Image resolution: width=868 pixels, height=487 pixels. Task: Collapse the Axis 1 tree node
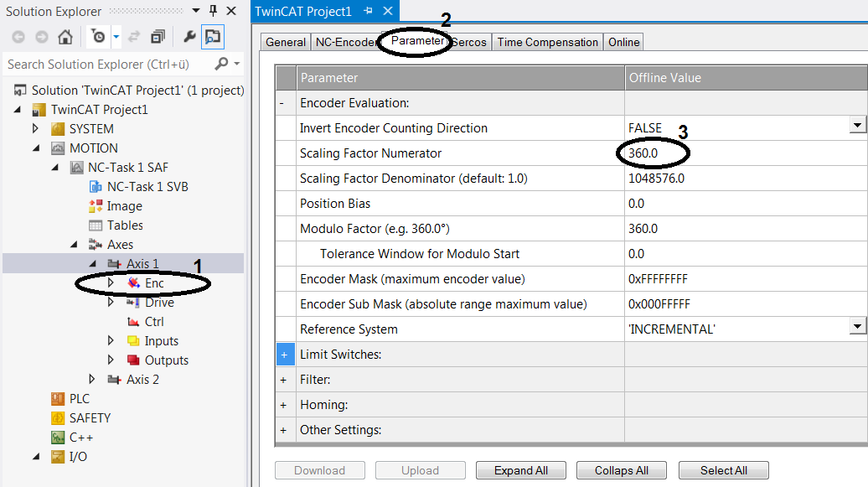tap(93, 264)
